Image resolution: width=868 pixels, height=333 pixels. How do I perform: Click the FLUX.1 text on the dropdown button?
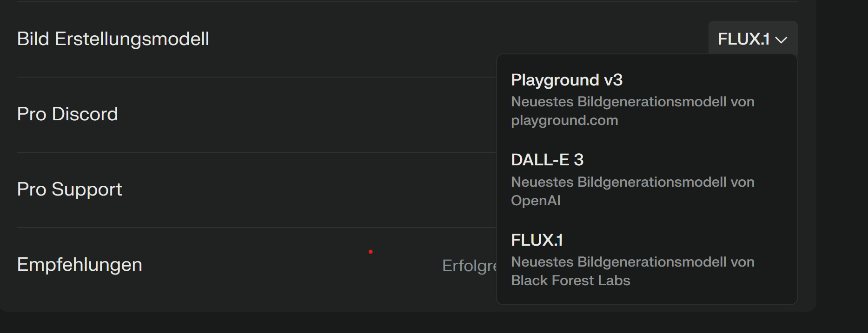(x=743, y=39)
